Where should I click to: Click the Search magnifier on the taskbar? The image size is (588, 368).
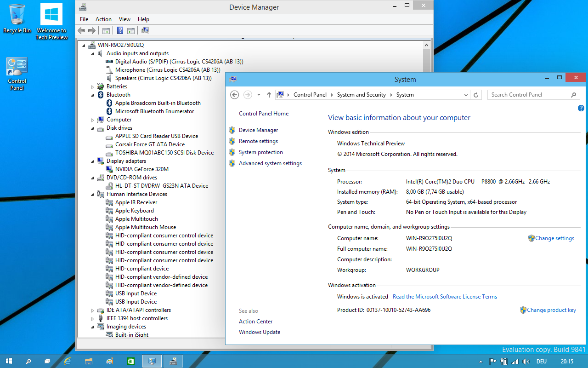[28, 361]
